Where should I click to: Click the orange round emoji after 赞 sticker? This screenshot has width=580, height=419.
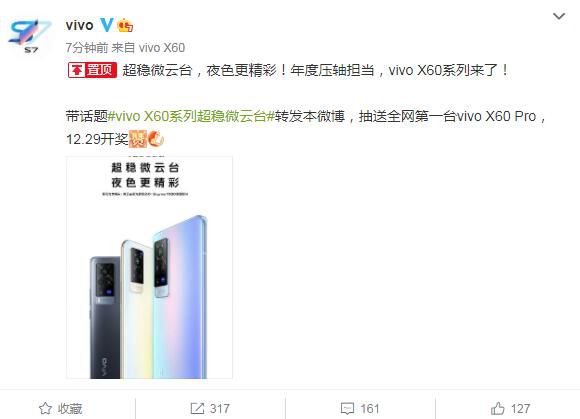click(x=156, y=139)
